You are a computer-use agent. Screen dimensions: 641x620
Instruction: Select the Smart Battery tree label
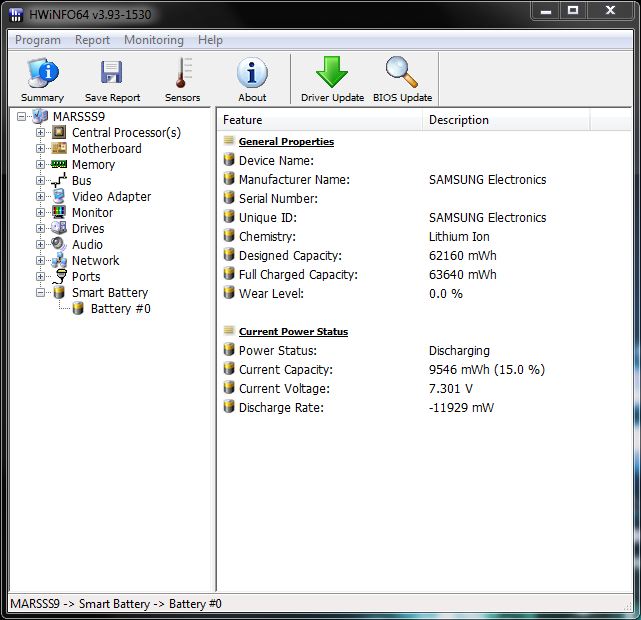tap(110, 293)
